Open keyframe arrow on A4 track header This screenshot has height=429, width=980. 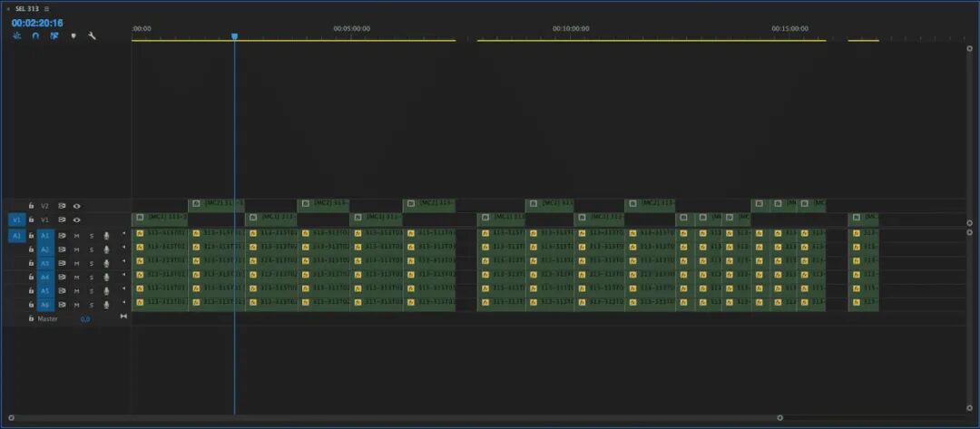pyautogui.click(x=123, y=275)
